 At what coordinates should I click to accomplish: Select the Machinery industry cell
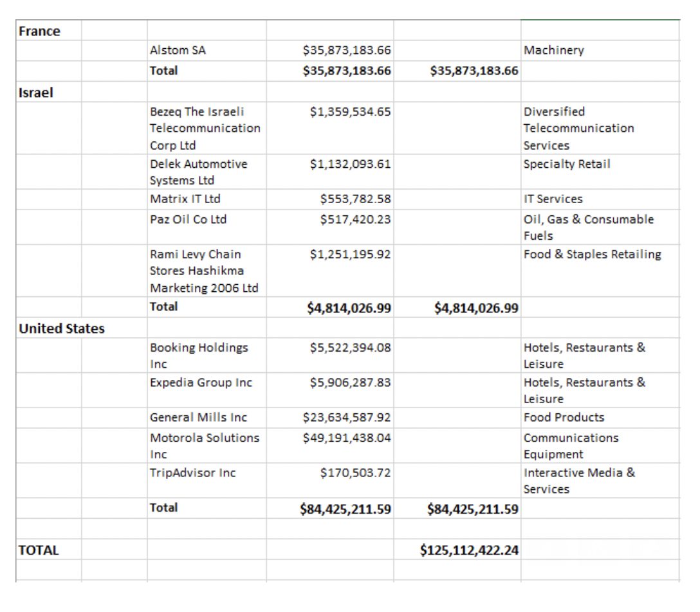554,50
